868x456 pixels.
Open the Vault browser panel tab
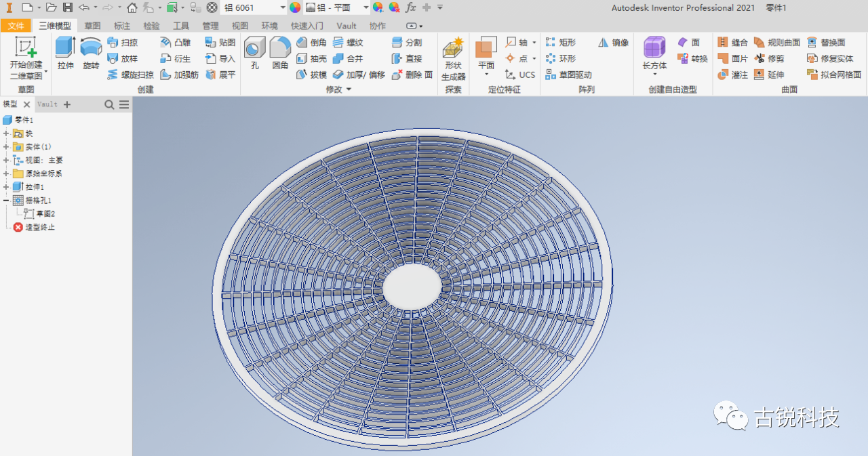click(47, 104)
